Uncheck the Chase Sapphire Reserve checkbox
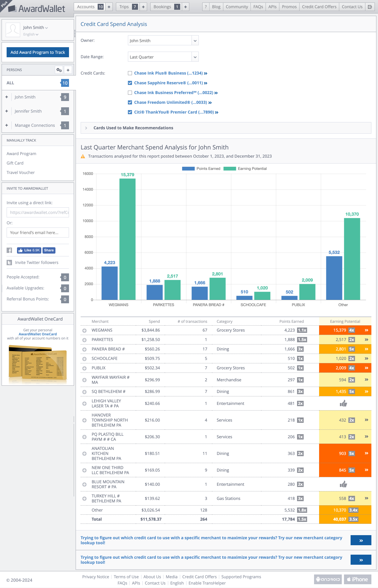The image size is (378, 588). 130,83
